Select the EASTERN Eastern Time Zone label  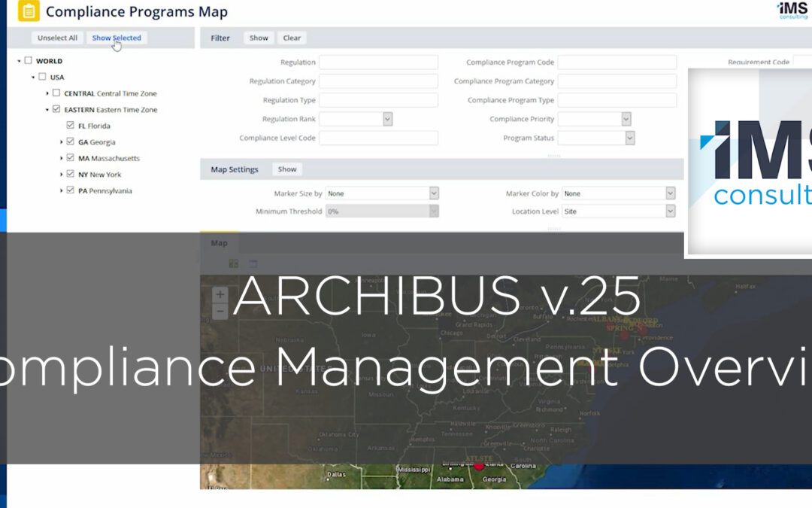pyautogui.click(x=111, y=110)
